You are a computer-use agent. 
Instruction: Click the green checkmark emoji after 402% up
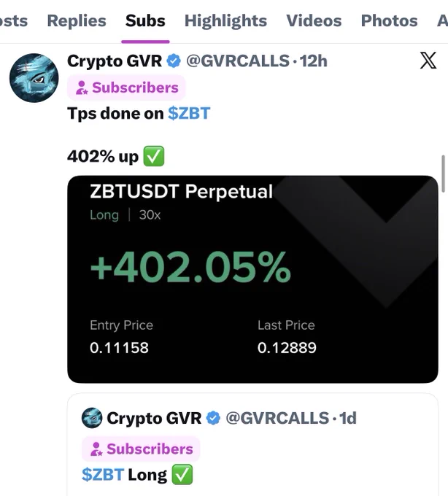pos(154,156)
